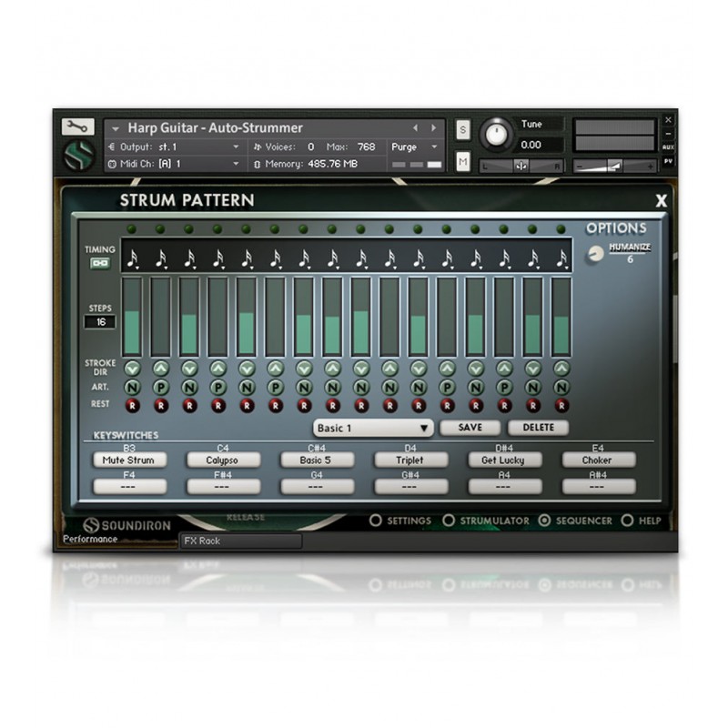Go to next instrument with right arrow
The height and width of the screenshot is (728, 728).
coord(434,128)
